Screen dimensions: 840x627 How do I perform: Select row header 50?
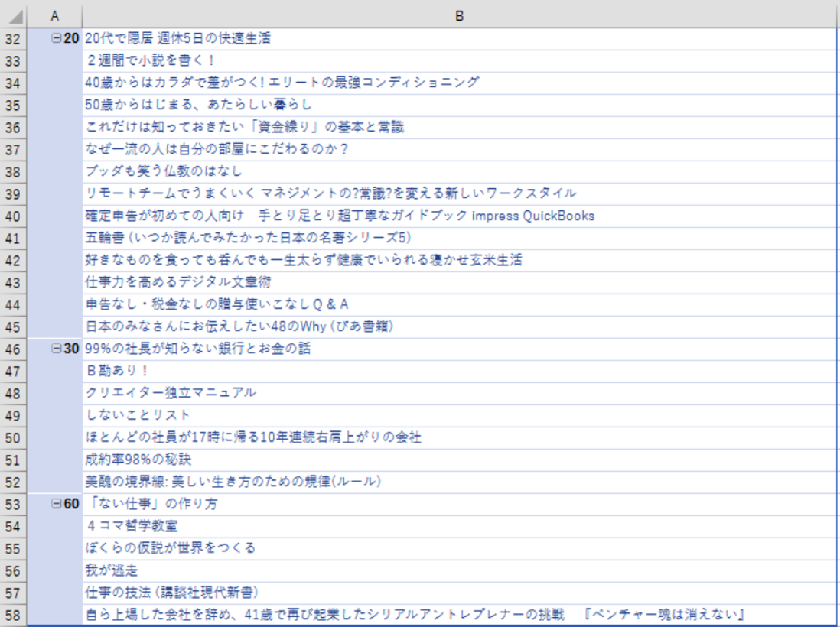click(x=14, y=438)
